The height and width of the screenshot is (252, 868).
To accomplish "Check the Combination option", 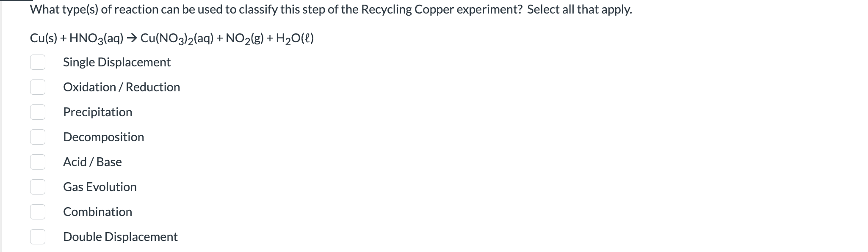I will (x=38, y=212).
